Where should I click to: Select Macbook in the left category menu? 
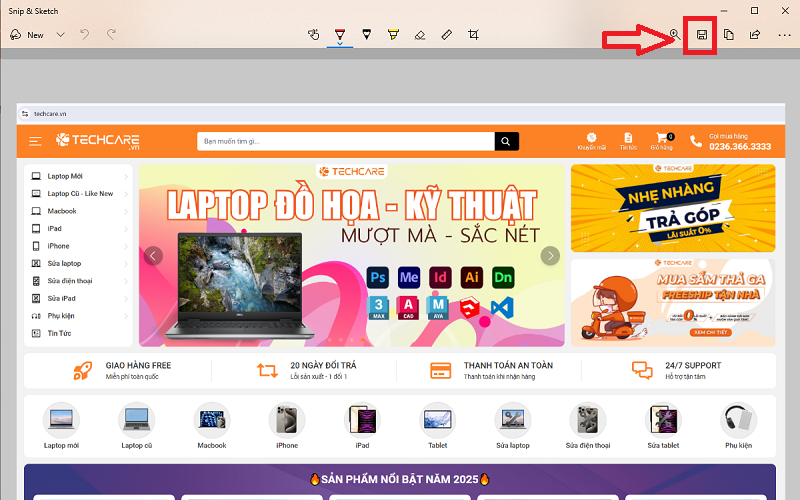(62, 211)
